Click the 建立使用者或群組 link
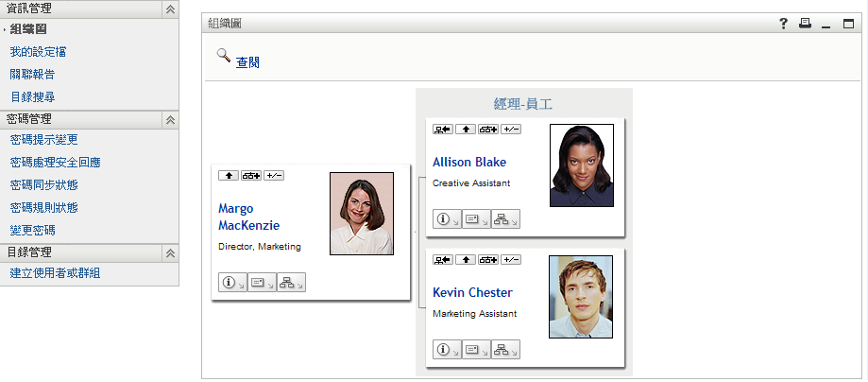The width and height of the screenshot is (868, 382). pos(56,273)
